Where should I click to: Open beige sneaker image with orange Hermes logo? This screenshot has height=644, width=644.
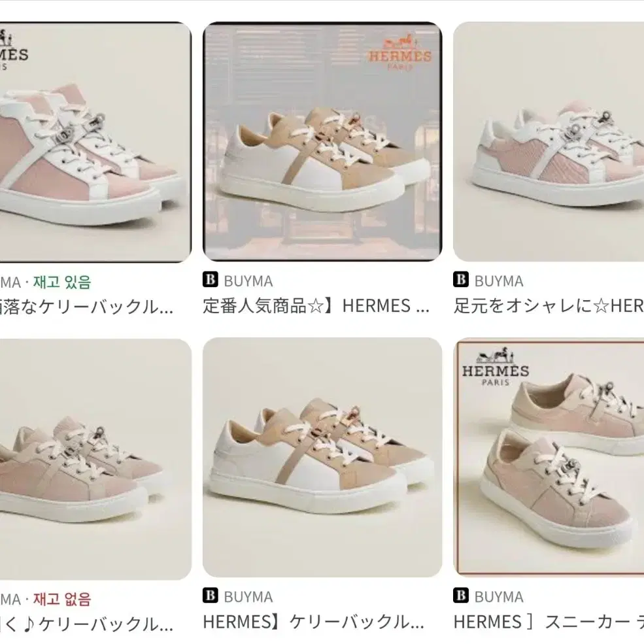(322, 142)
